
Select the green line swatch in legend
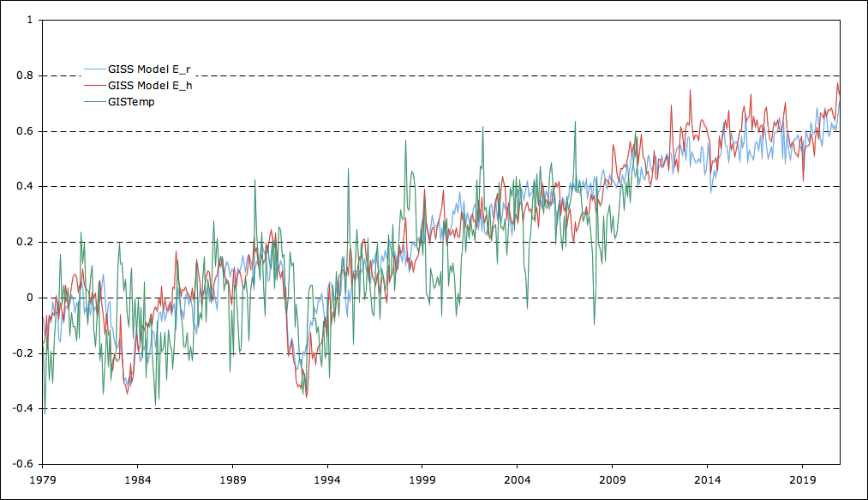(x=93, y=101)
